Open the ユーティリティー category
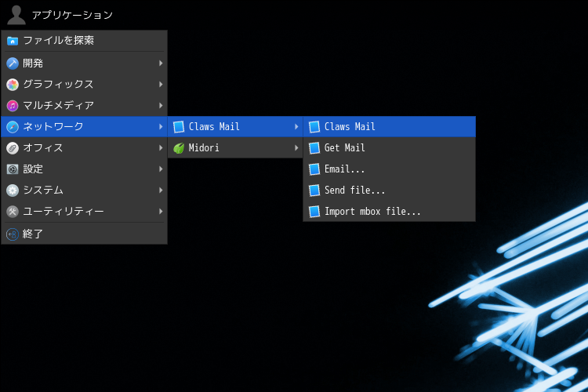 [x=85, y=211]
